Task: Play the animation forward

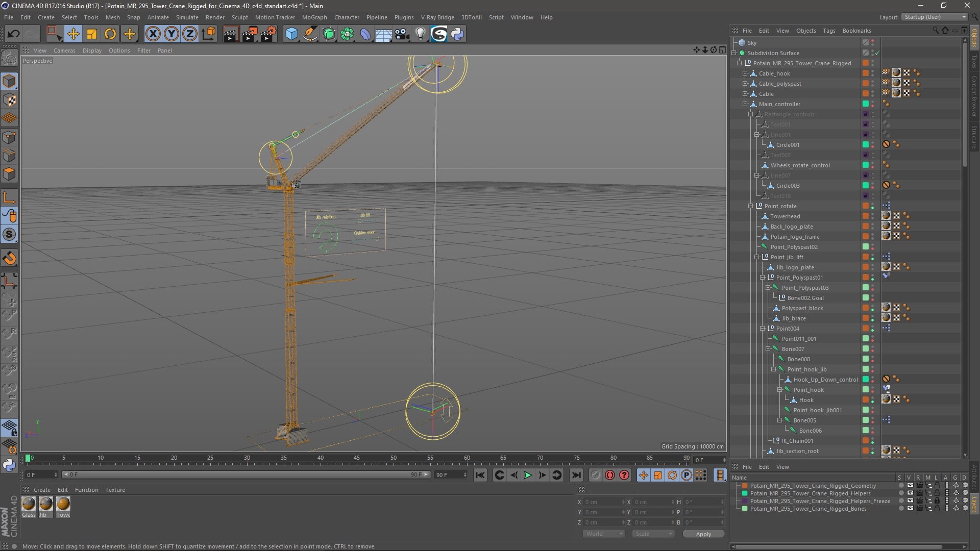Action: click(x=528, y=475)
